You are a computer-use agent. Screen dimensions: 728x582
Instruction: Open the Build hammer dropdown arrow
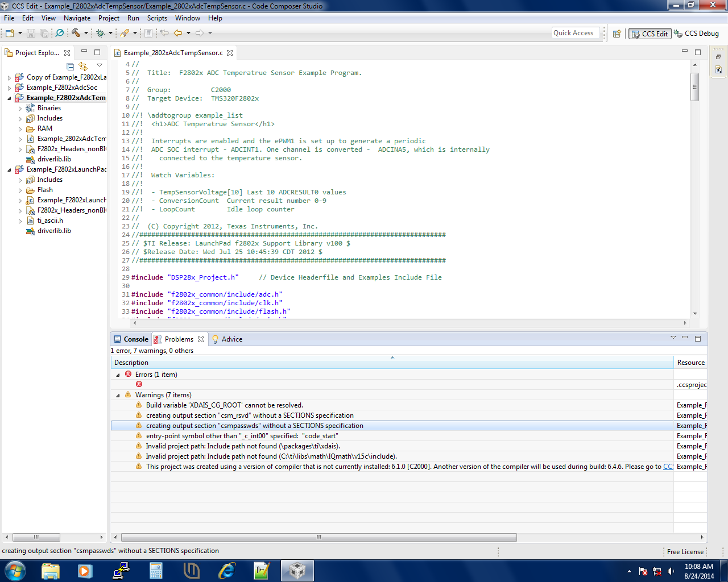coord(86,33)
